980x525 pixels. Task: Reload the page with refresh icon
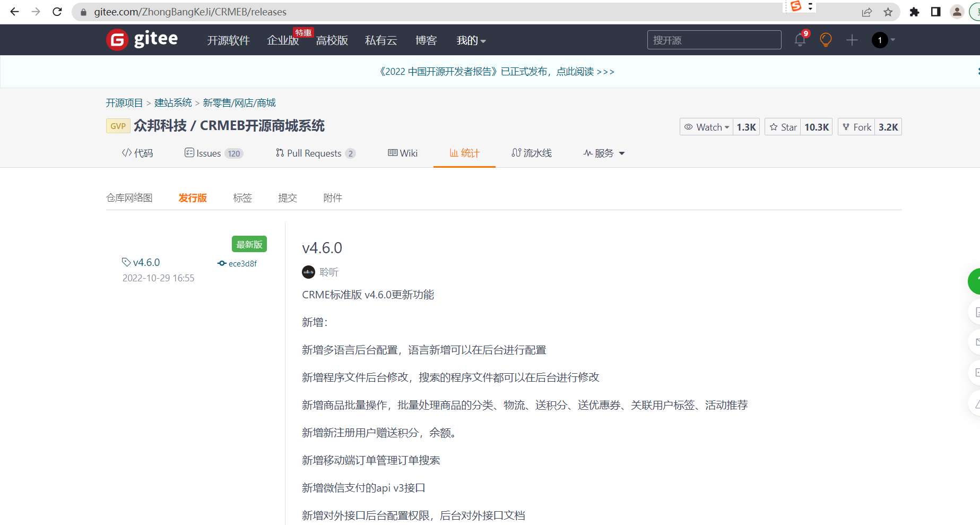(57, 12)
